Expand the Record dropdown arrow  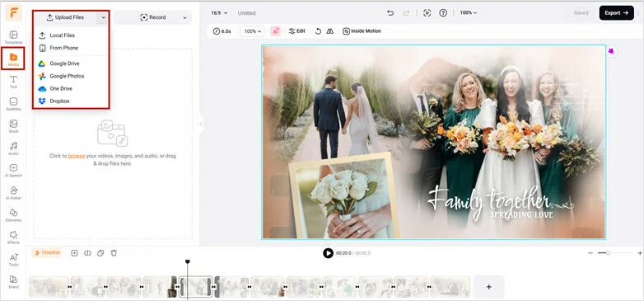[x=184, y=17]
